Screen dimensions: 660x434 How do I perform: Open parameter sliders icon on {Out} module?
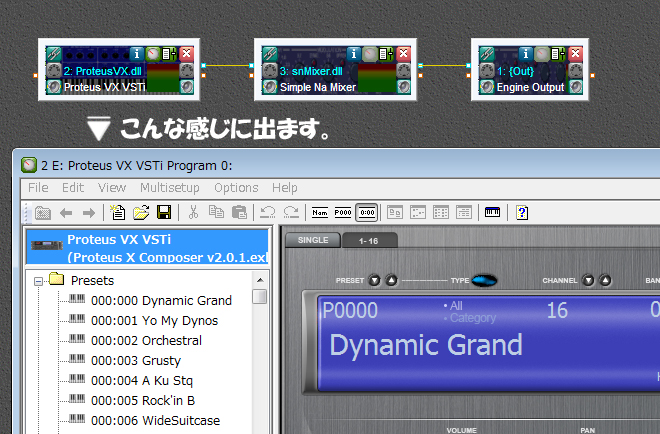point(558,53)
